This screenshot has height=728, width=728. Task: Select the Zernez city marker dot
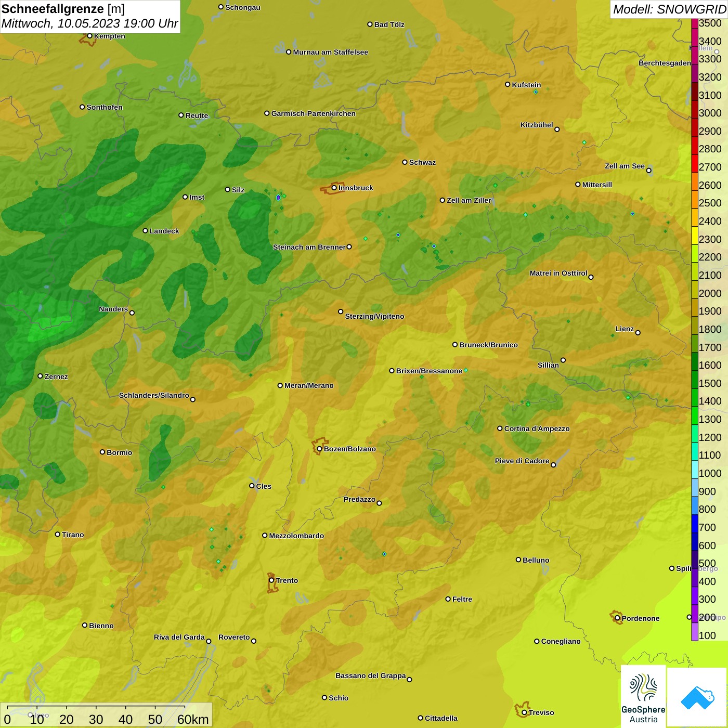coord(40,376)
